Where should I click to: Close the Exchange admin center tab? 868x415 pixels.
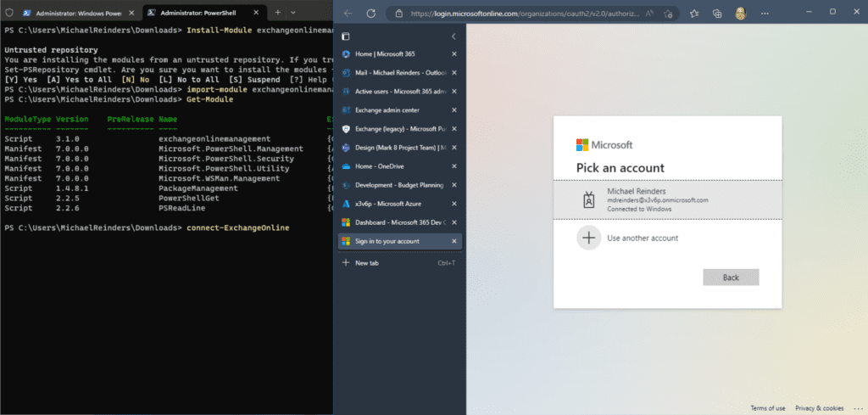tap(454, 110)
